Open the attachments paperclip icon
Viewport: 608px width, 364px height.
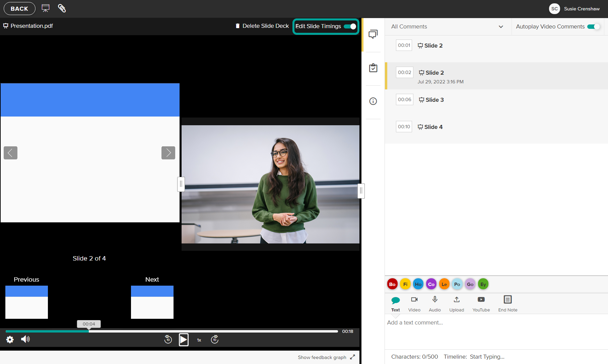(x=62, y=8)
